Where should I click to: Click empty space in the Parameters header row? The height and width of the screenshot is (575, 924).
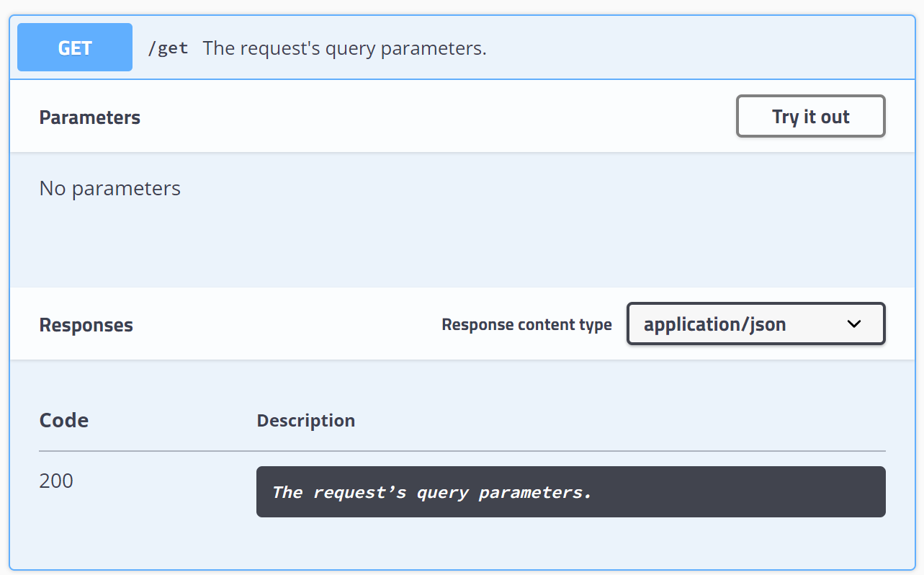point(432,117)
